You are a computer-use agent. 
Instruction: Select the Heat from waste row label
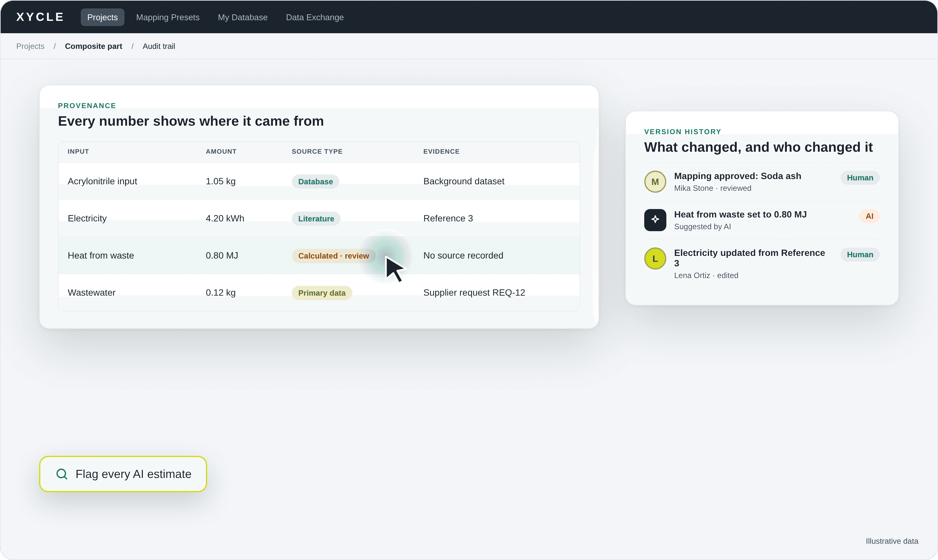tap(101, 256)
